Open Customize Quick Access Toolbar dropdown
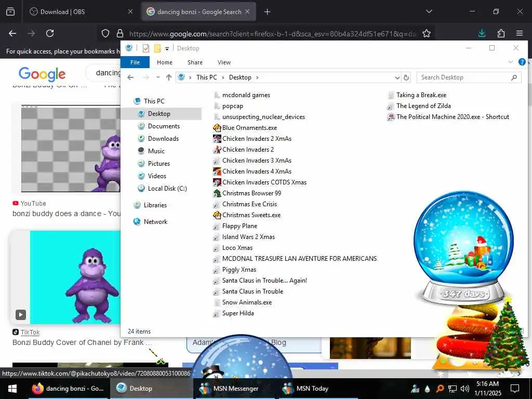532x399 pixels. point(167,48)
